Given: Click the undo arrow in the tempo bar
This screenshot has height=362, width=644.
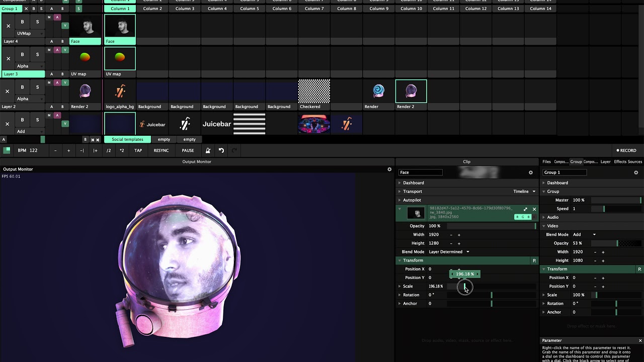Looking at the screenshot, I should tap(221, 150).
